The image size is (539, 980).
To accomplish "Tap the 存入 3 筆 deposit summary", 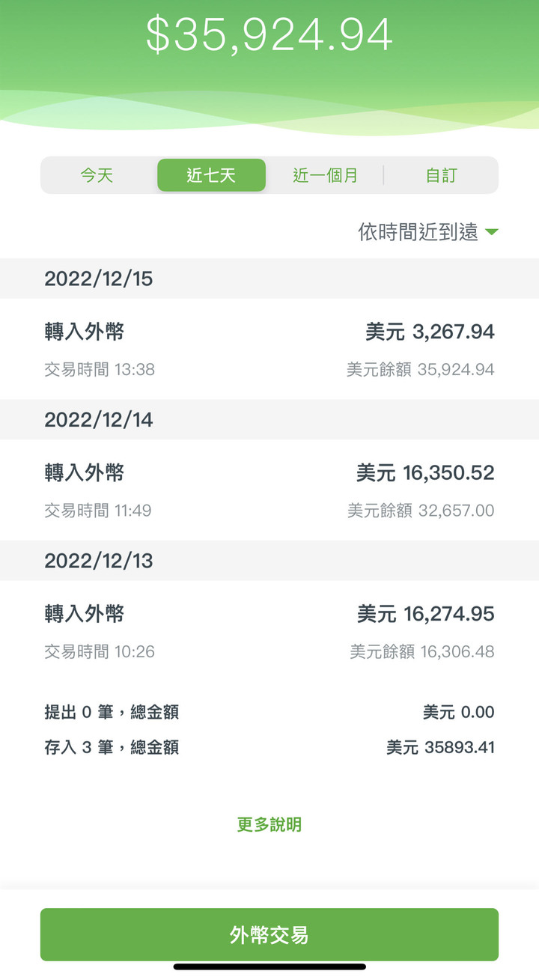I will pyautogui.click(x=112, y=748).
